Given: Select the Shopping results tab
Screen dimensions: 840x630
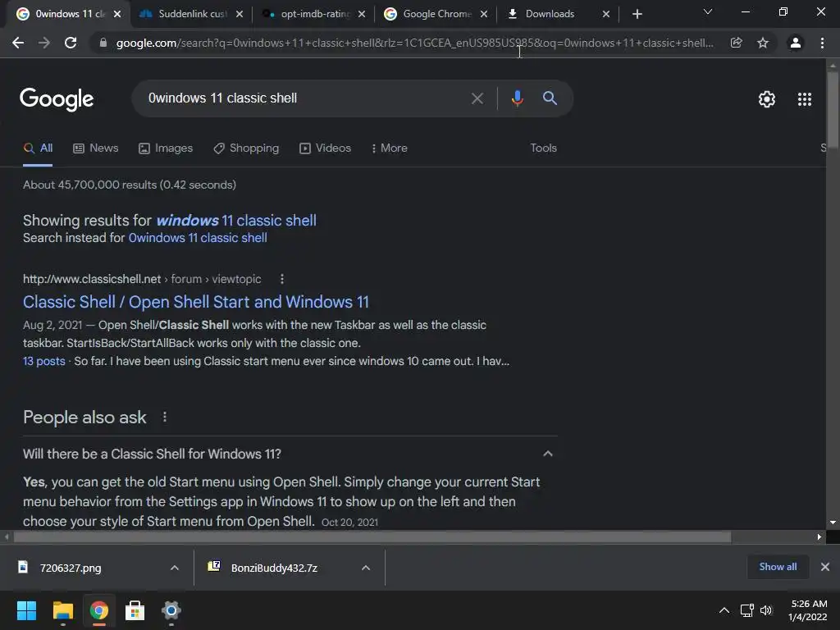Looking at the screenshot, I should (x=246, y=148).
